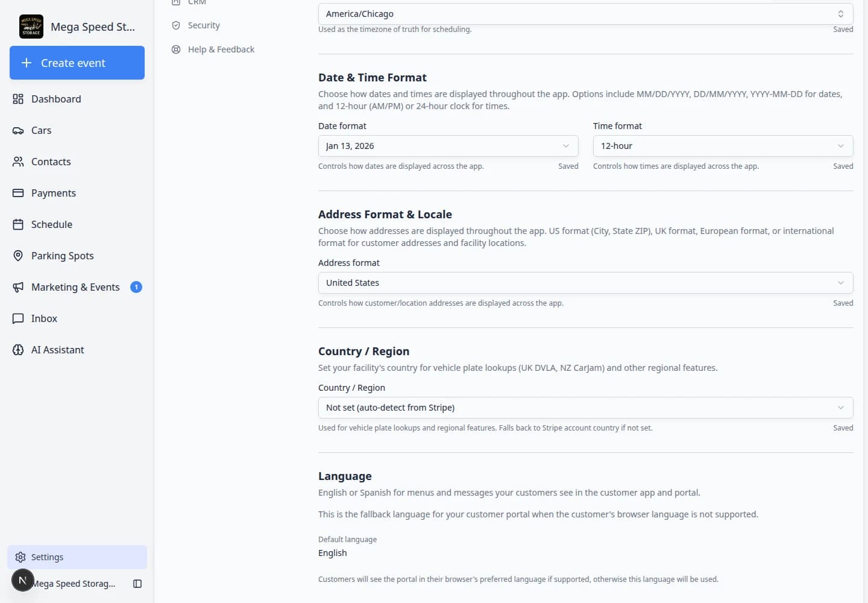
Task: Open Contacts in the sidebar
Action: [x=77, y=162]
